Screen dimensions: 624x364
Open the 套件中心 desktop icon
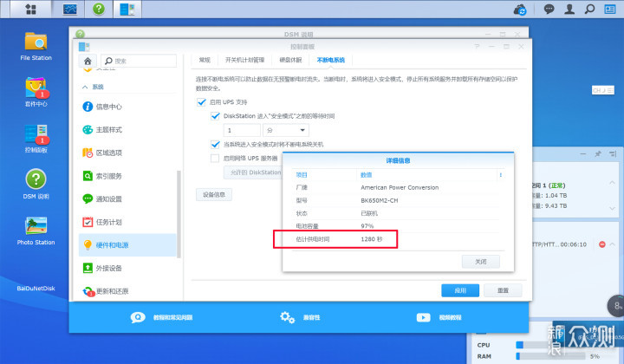(36, 92)
